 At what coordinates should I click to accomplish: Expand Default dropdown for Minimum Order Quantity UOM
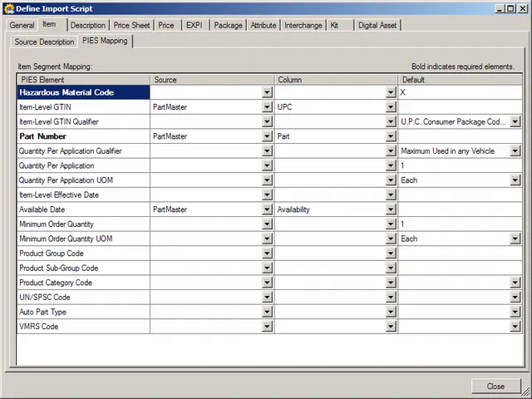coord(515,239)
